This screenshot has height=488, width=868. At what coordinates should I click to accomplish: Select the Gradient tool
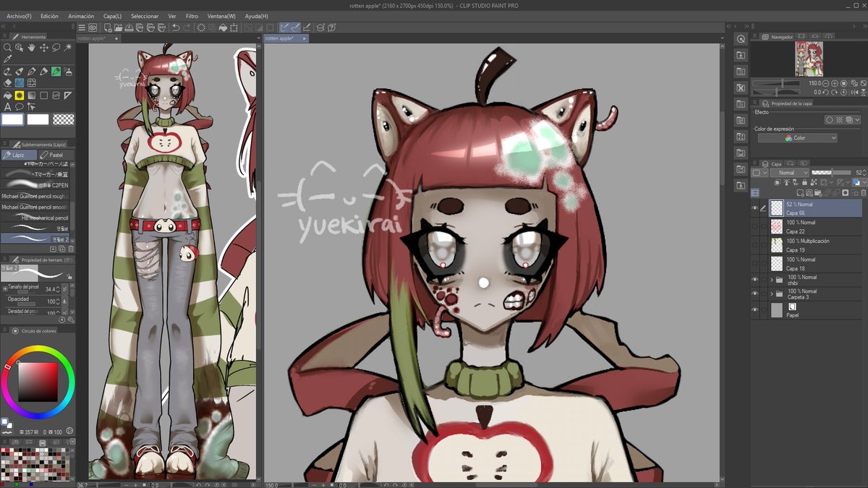[x=32, y=95]
